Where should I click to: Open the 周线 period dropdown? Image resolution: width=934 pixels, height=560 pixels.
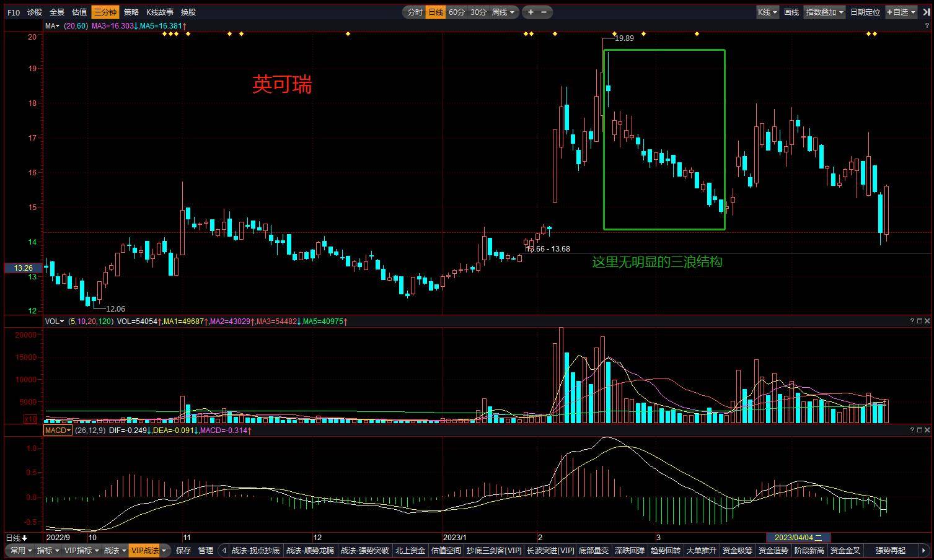coord(503,12)
